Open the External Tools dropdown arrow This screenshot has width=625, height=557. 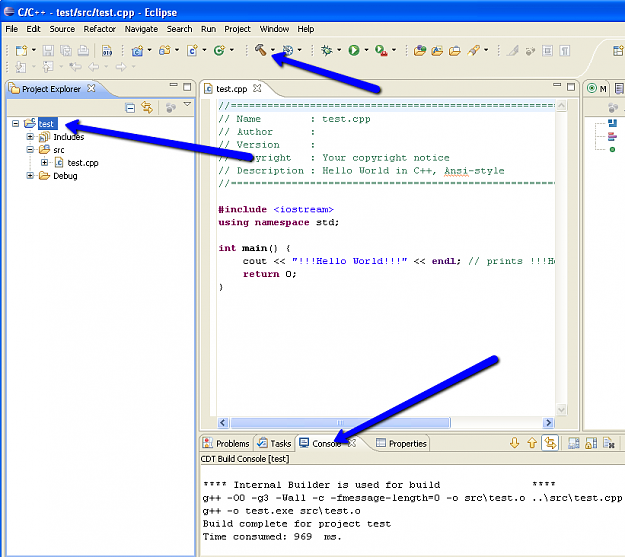pos(394,50)
